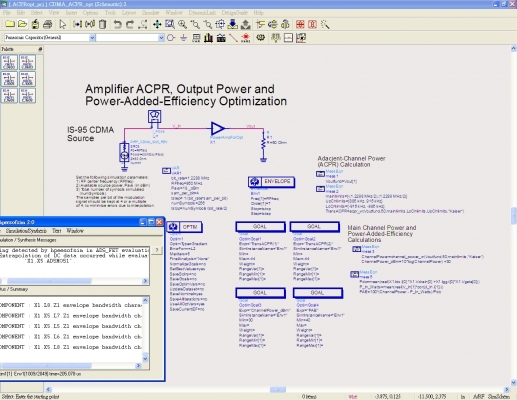Viewport: 517px width, 400px height.
Task: Click the Pop Out of Hierarchy up-arrow icon
Action: coord(246,24)
